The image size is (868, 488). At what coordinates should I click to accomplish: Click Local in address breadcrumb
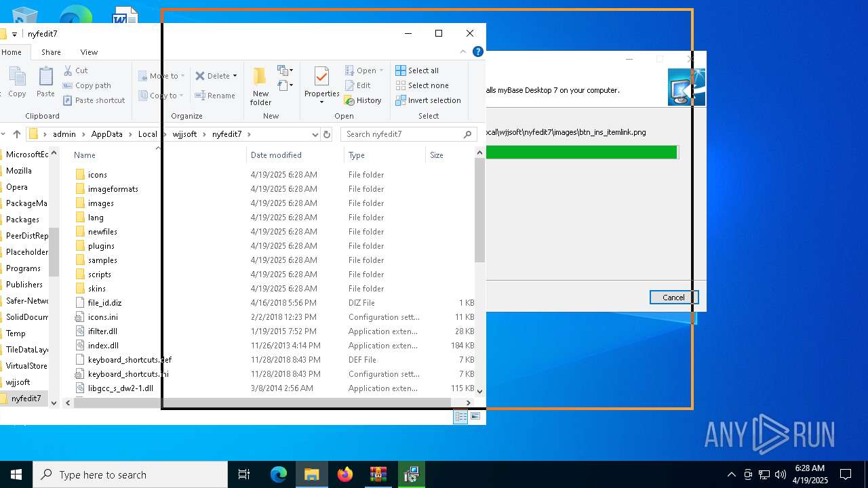[x=147, y=134]
